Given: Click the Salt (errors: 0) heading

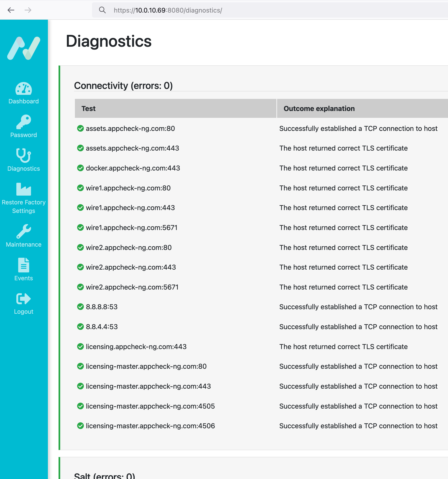Looking at the screenshot, I should click(x=105, y=476).
